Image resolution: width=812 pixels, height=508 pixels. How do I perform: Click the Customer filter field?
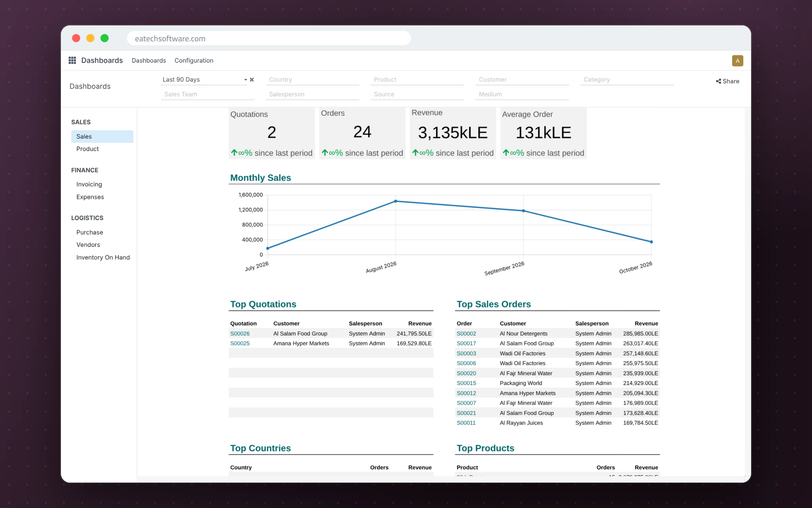[522, 80]
